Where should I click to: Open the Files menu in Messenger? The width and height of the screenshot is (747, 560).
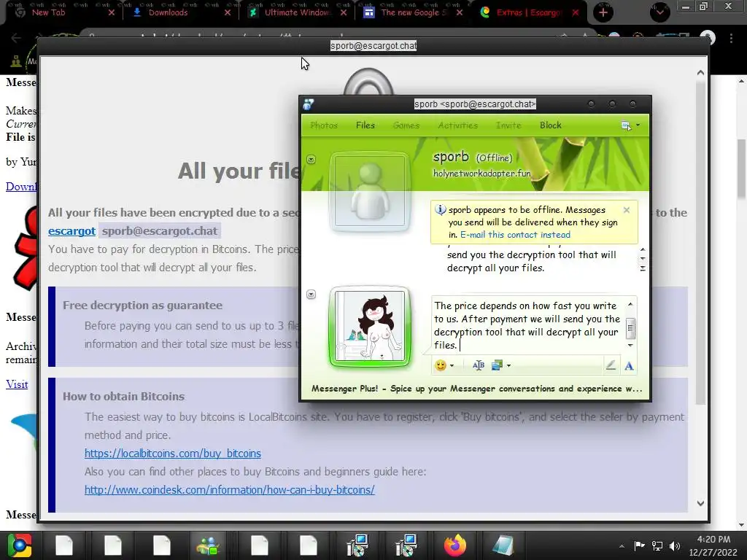click(365, 125)
